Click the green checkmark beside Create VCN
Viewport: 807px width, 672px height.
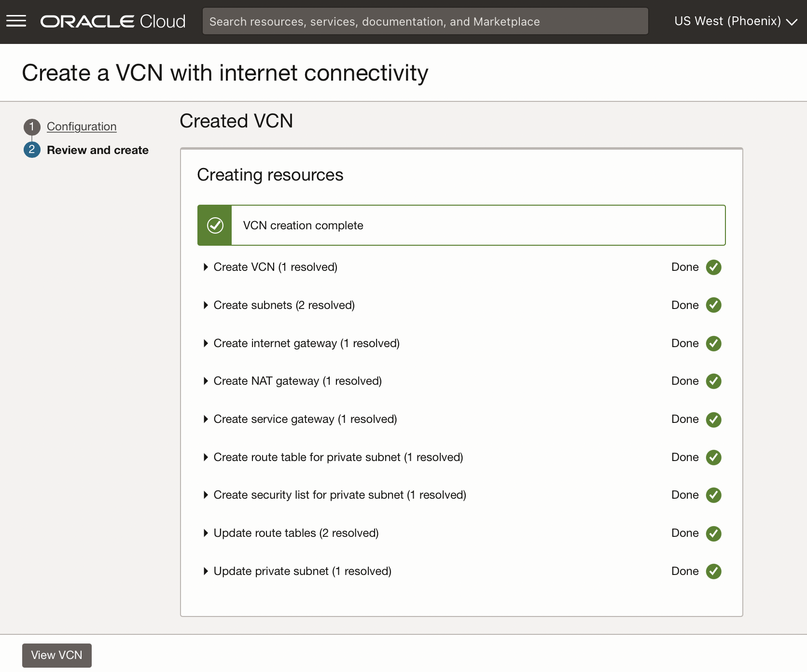tap(713, 267)
